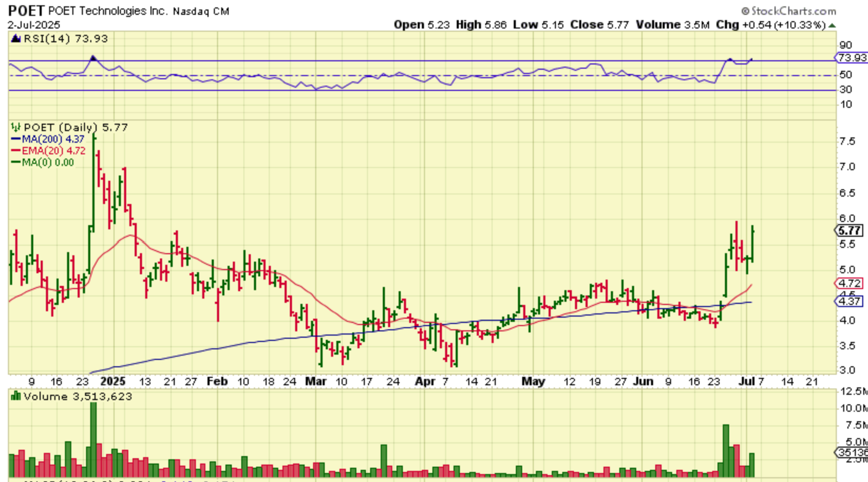Click the May marker on date axis
Image resolution: width=868 pixels, height=482 pixels.
[533, 382]
